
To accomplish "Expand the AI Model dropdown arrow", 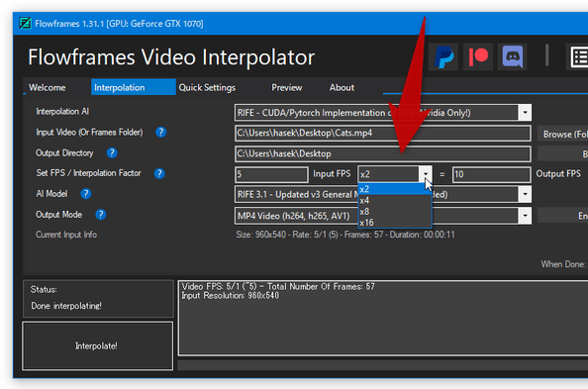I will (x=525, y=194).
